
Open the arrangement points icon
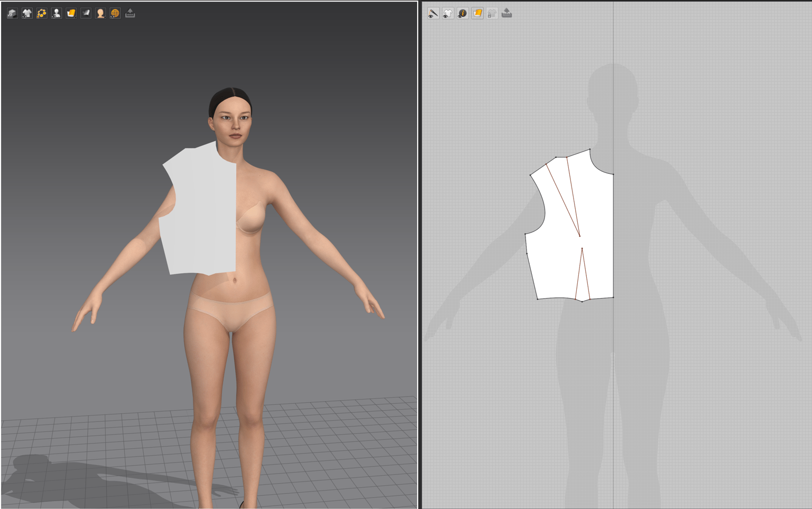point(42,13)
